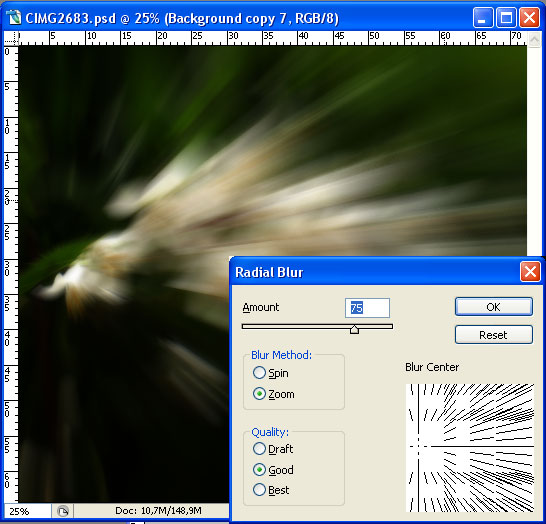Maximize the CIMG2683.psd document window
This screenshot has width=546, height=524.
click(506, 17)
